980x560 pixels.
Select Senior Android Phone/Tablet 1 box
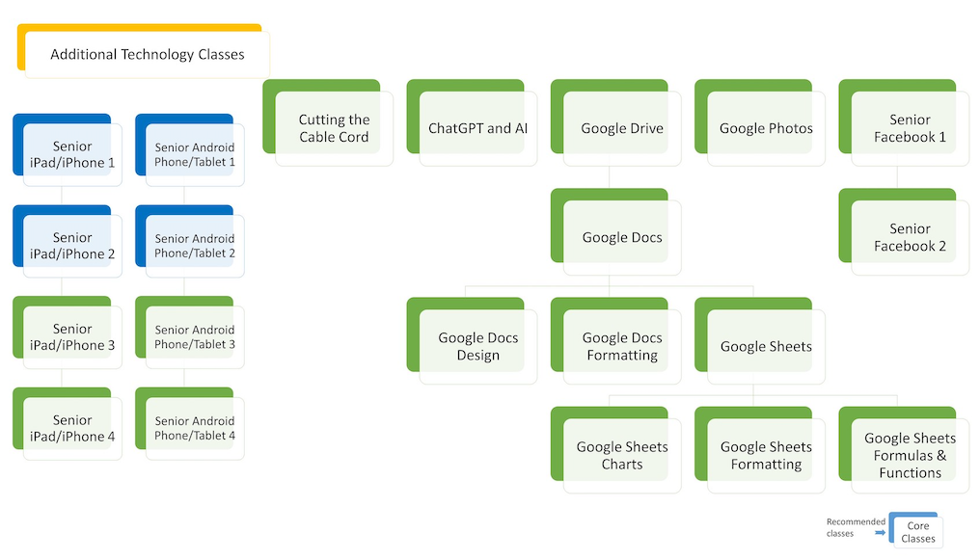click(190, 149)
